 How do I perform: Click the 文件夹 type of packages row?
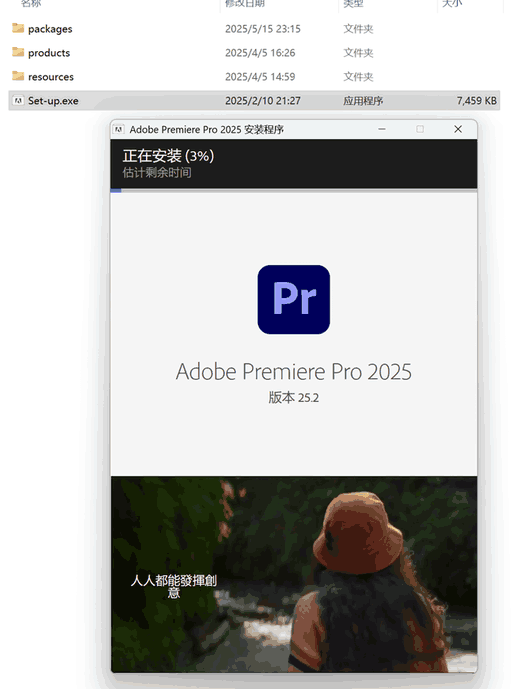click(358, 29)
